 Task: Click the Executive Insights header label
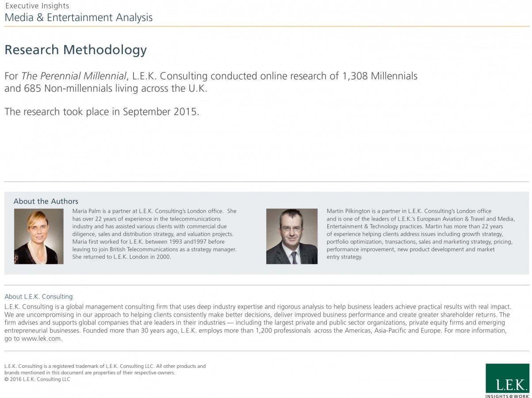tap(37, 6)
